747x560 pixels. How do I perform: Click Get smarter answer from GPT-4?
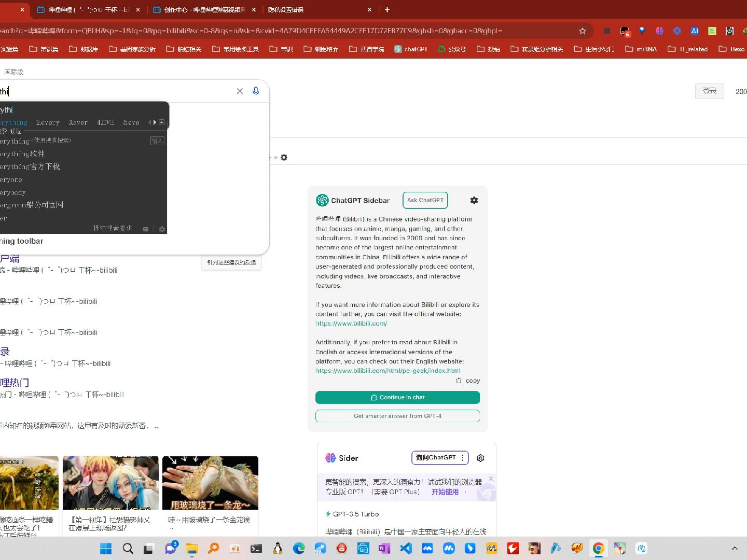(x=397, y=416)
